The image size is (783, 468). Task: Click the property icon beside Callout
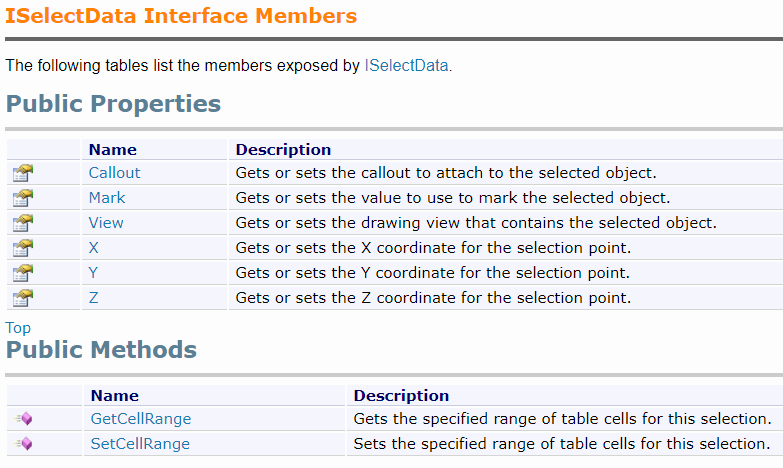(x=23, y=173)
